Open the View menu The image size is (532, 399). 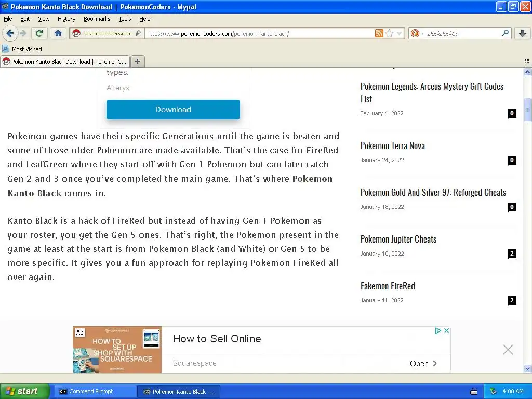click(x=44, y=19)
